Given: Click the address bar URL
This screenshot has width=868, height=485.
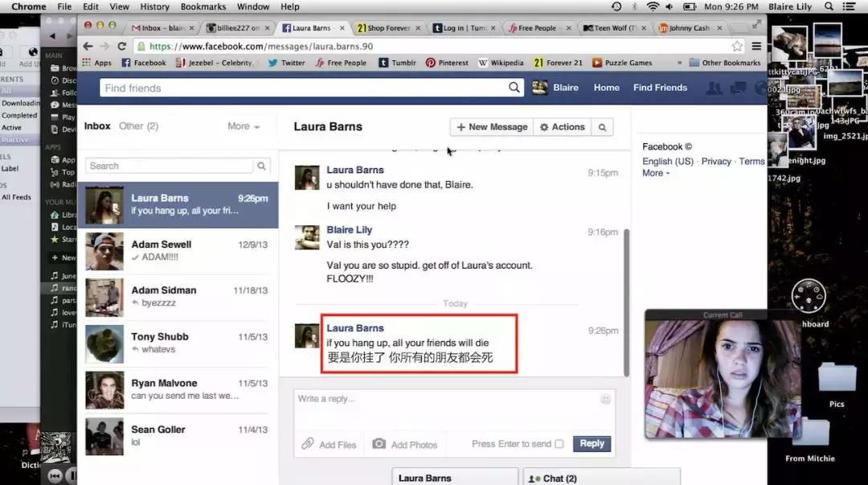Looking at the screenshot, I should coord(261,46).
